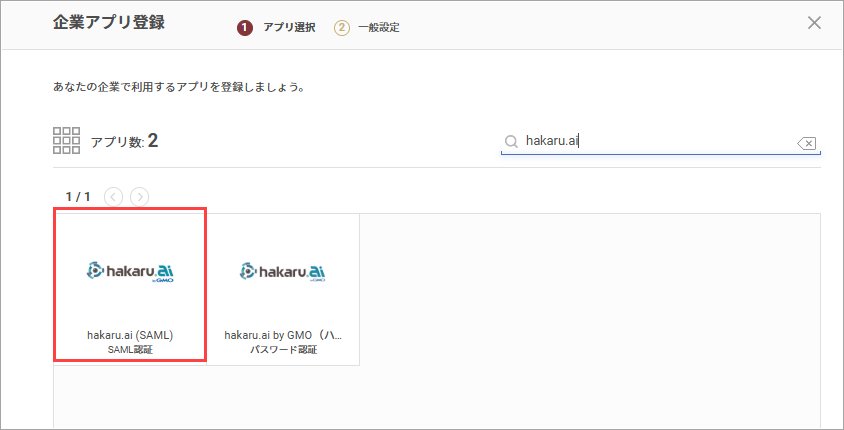Click the 1 / 1 page indicator
The image size is (844, 430).
pyautogui.click(x=78, y=197)
